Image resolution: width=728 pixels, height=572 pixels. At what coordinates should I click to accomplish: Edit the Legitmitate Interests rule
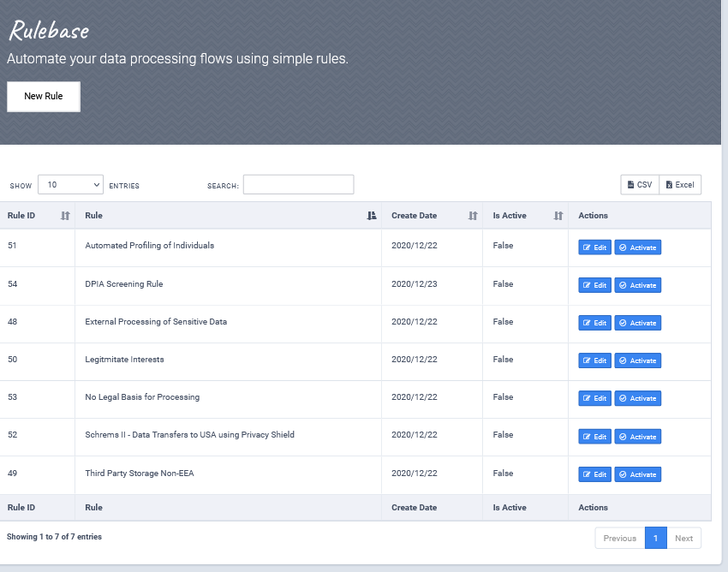pyautogui.click(x=594, y=360)
